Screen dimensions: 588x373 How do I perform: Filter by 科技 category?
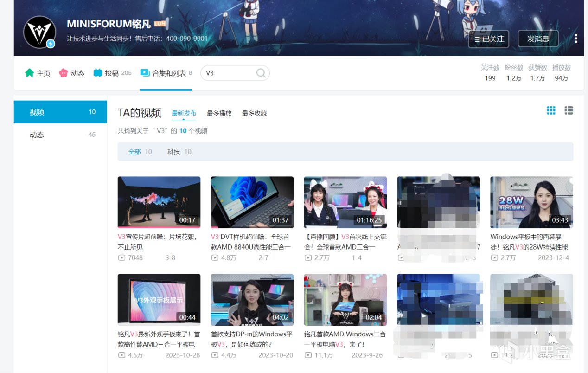pyautogui.click(x=179, y=152)
